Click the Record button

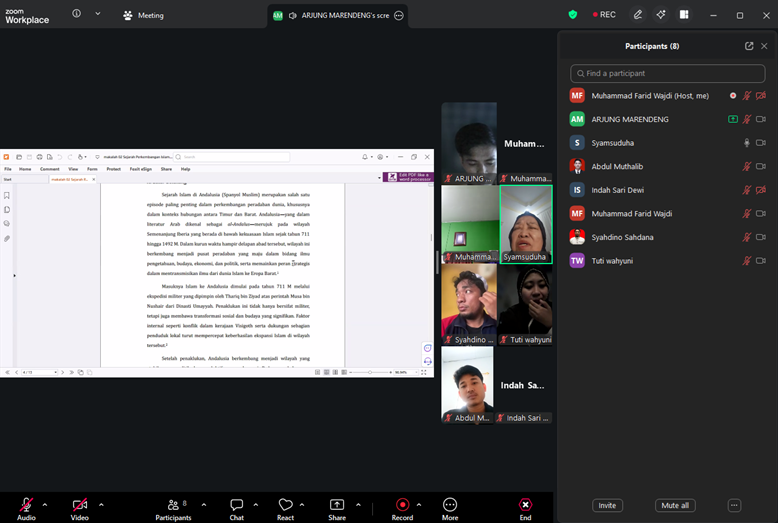[402, 509]
